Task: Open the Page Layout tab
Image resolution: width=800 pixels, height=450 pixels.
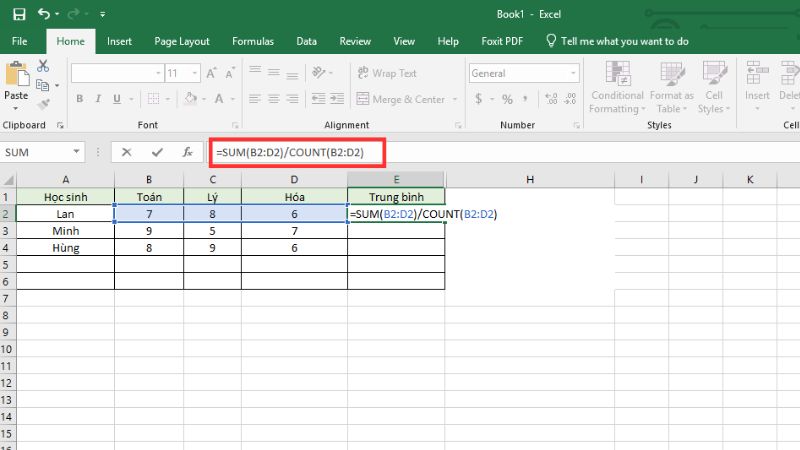Action: click(182, 41)
